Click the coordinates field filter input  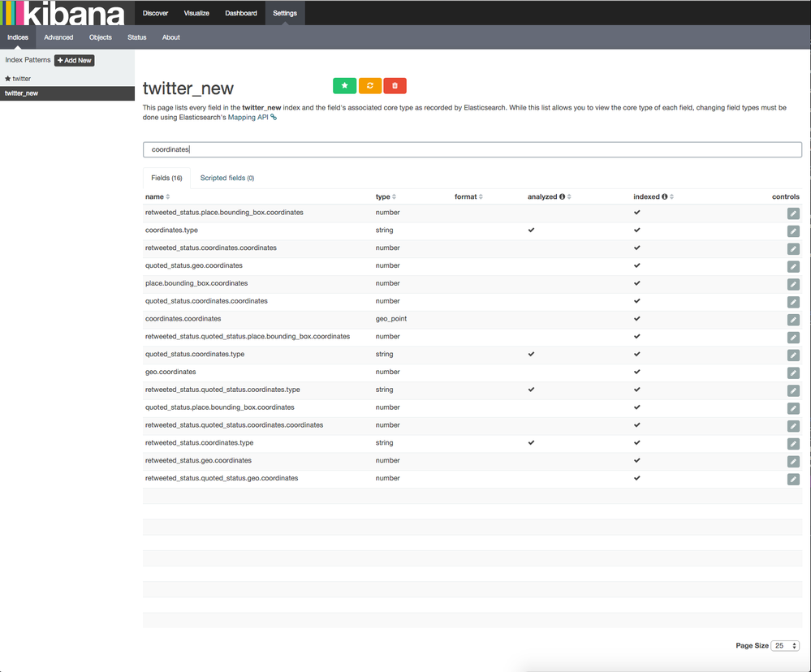[471, 149]
